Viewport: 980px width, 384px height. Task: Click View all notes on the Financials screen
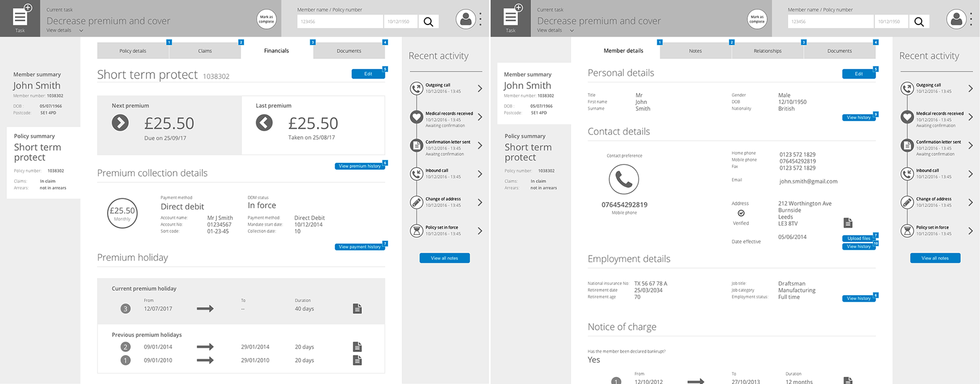(x=445, y=258)
